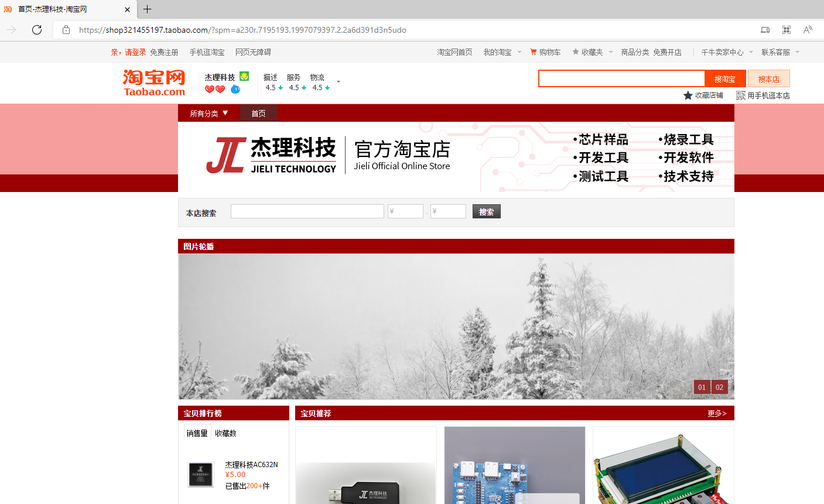Select the 首页 navigation tab

[258, 114]
